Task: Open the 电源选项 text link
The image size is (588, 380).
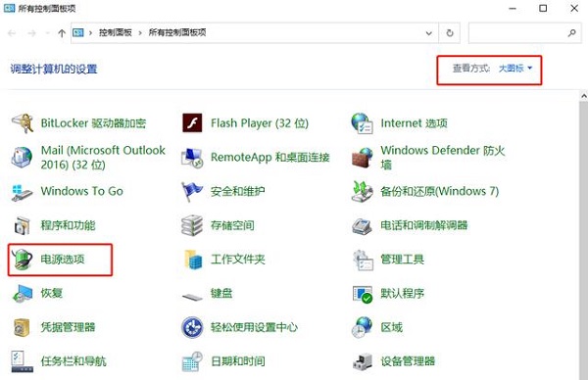Action: [63, 260]
